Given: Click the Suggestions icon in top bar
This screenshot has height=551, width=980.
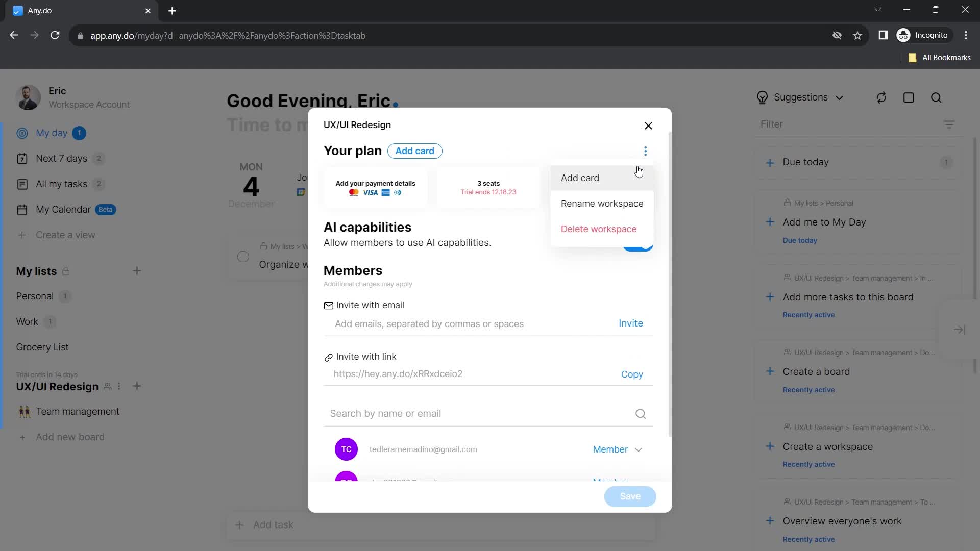Looking at the screenshot, I should [762, 97].
